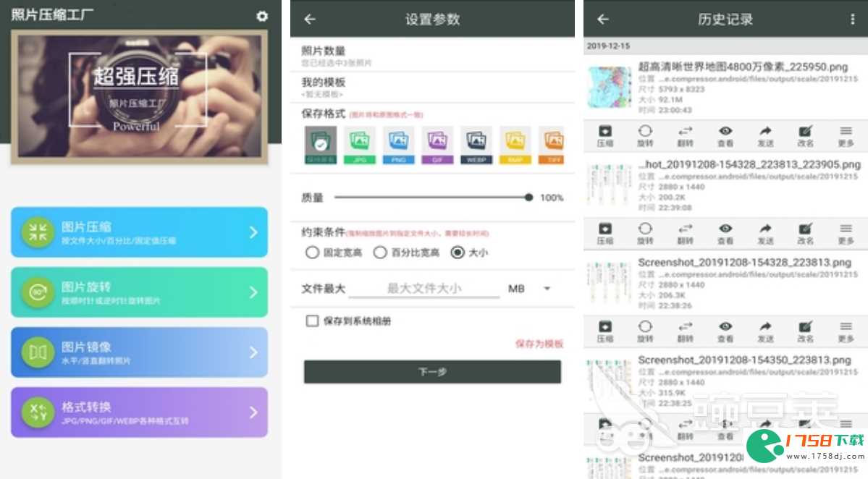Expand 更多 for the world map file

[x=846, y=136]
